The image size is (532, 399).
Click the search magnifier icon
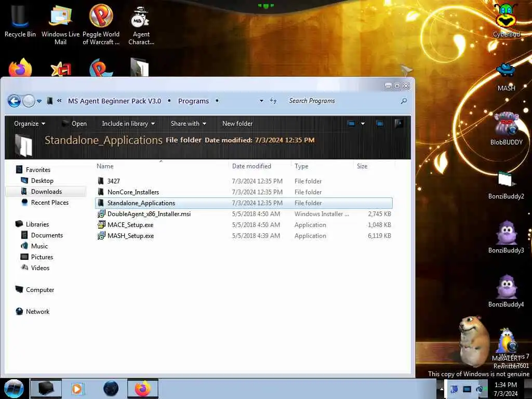404,101
